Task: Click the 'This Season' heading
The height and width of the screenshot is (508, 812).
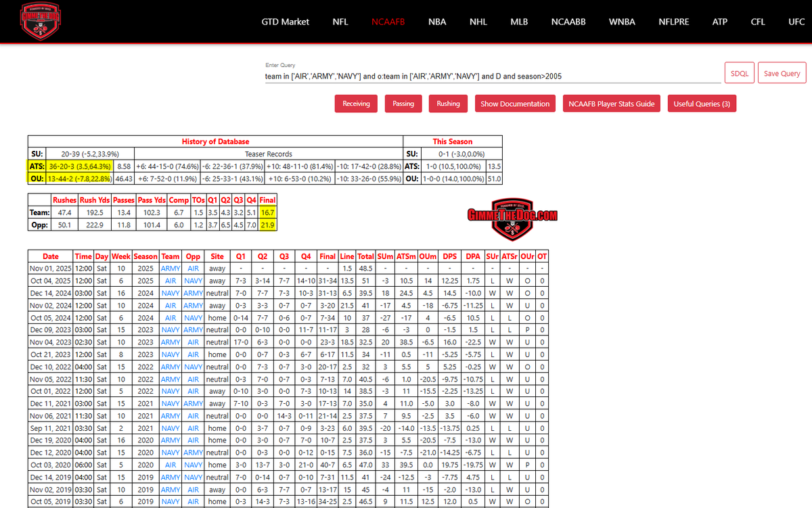Action: click(453, 141)
